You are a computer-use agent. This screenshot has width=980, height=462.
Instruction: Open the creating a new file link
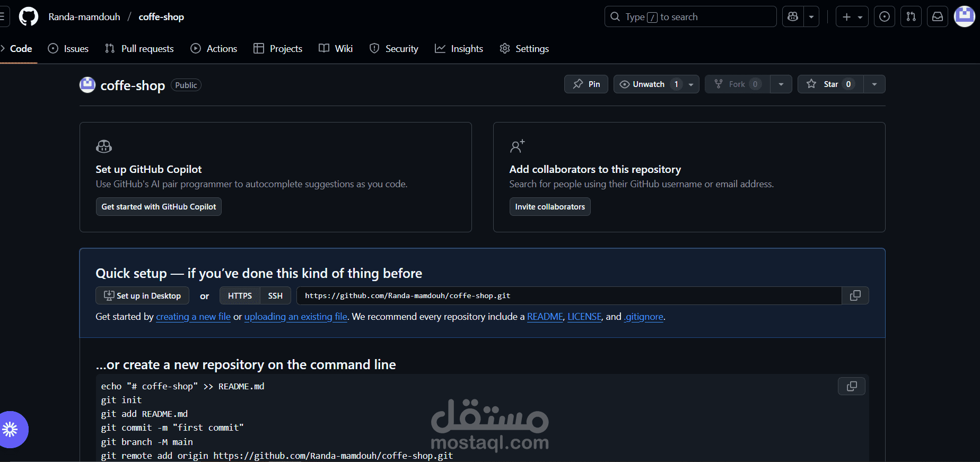pyautogui.click(x=193, y=317)
